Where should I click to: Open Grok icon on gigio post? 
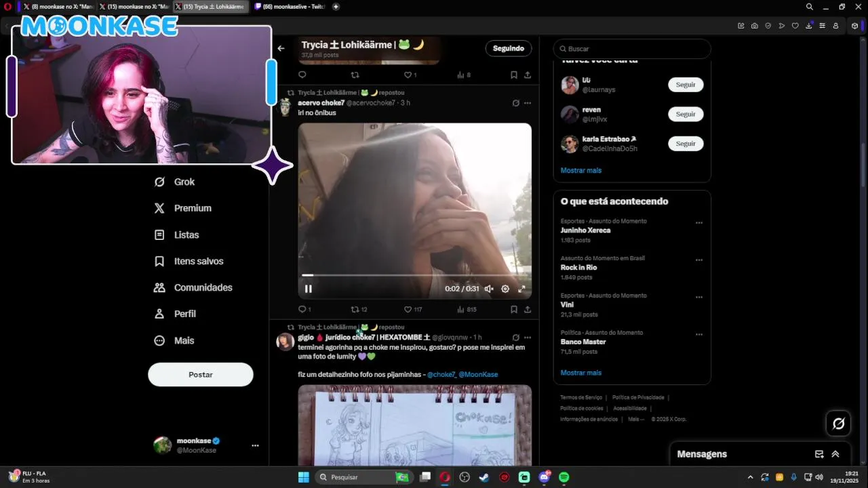516,338
